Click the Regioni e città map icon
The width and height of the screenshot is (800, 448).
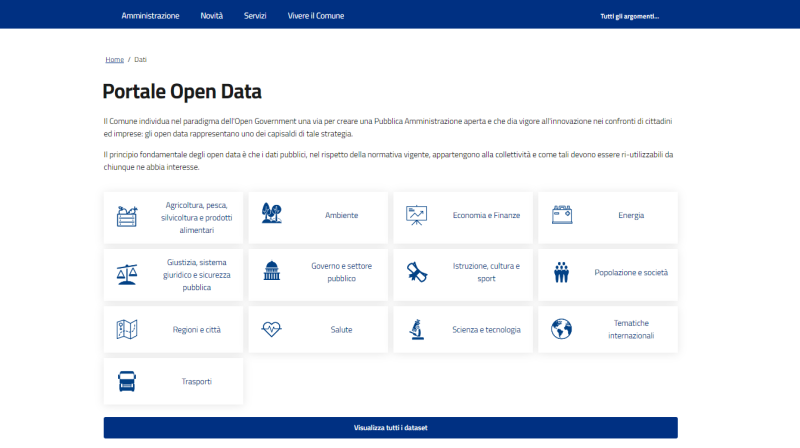point(127,329)
